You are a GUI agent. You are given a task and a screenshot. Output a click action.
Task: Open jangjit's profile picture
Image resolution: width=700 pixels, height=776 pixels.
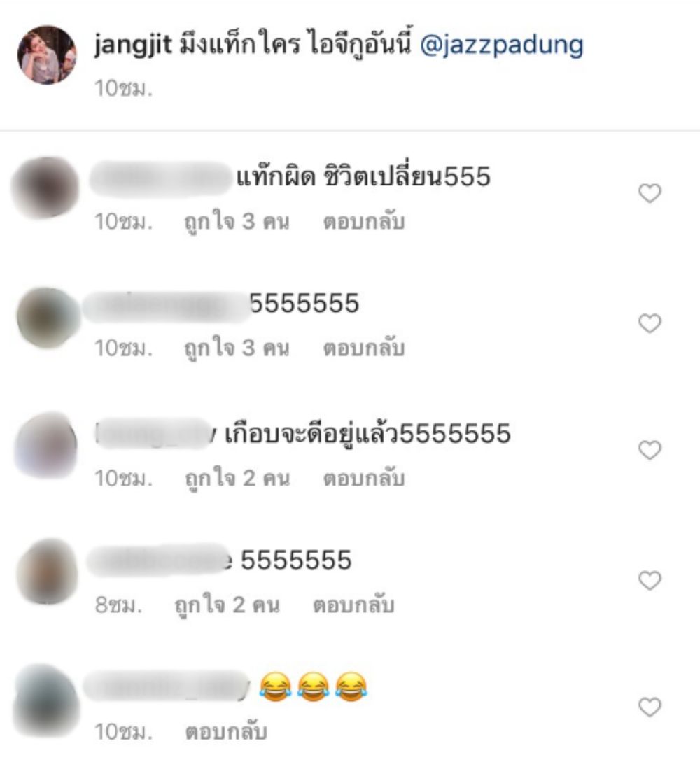pos(47,55)
